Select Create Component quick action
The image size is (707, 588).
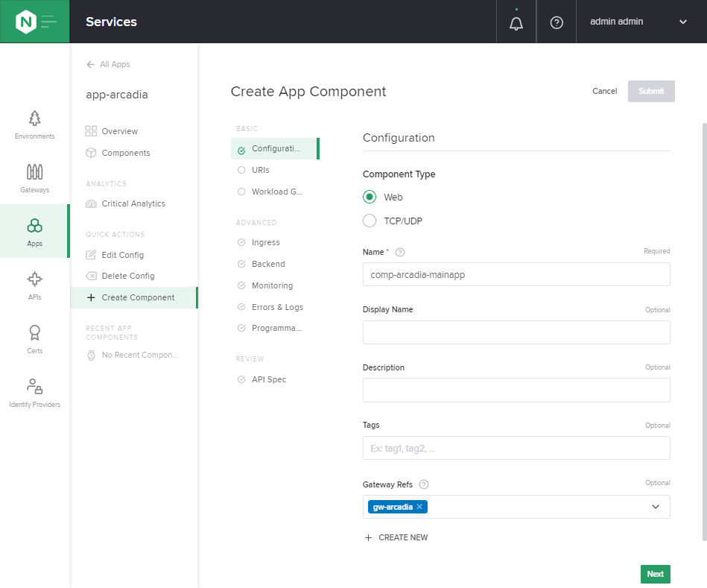(x=134, y=297)
